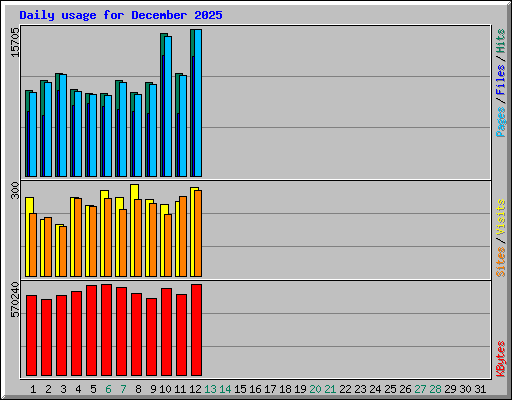Image resolution: width=512 pixels, height=400 pixels.
Task: Click the 570240 KBytes axis value
Action: click(x=15, y=300)
